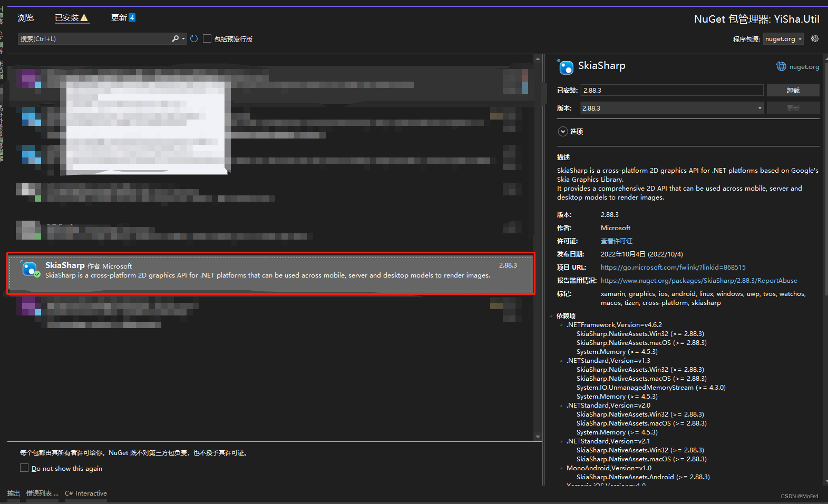828x504 pixels.
Task: Select the SkiaSharp package row
Action: (271, 274)
